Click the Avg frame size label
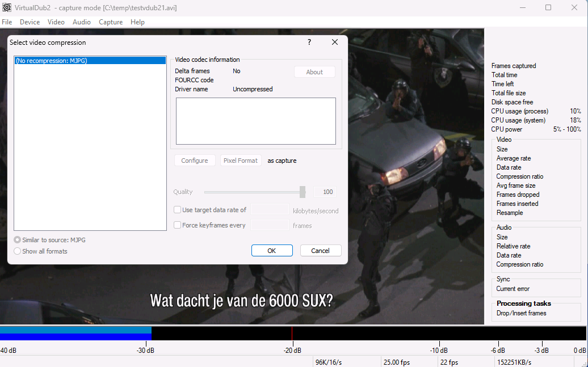Viewport: 588px width, 367px height. coord(516,185)
